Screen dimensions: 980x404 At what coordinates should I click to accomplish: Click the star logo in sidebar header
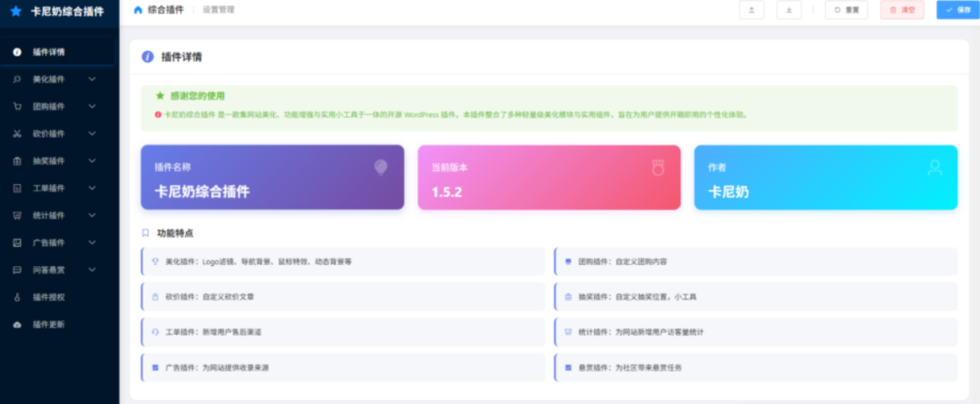(x=15, y=12)
